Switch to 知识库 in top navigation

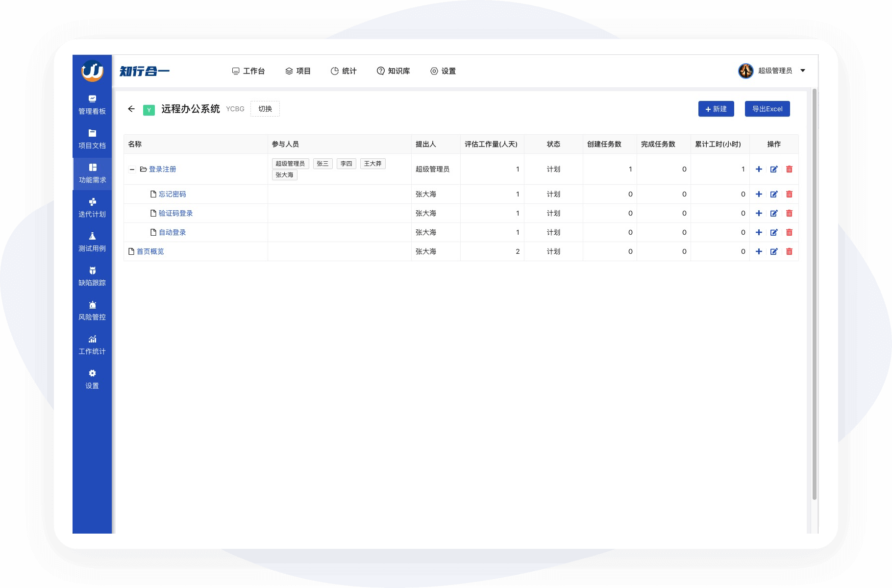(394, 71)
